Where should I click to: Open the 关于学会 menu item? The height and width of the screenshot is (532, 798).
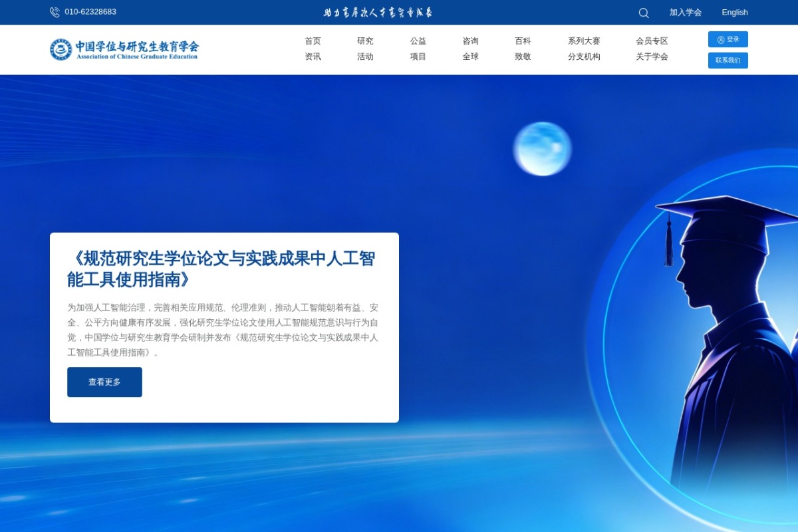(652, 57)
